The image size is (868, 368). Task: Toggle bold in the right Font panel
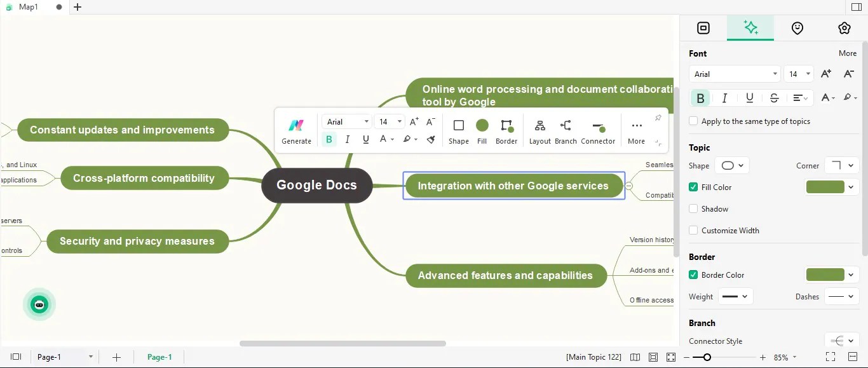coord(700,98)
